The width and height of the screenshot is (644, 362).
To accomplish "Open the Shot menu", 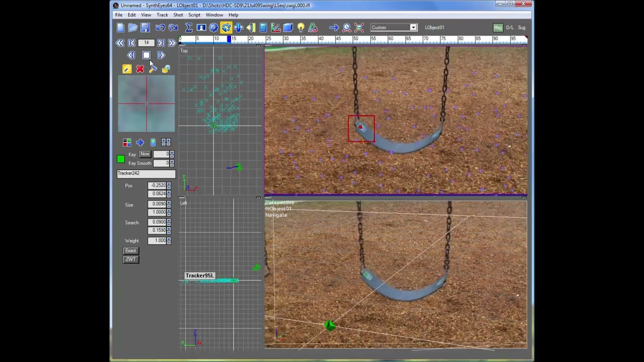I will [x=178, y=15].
